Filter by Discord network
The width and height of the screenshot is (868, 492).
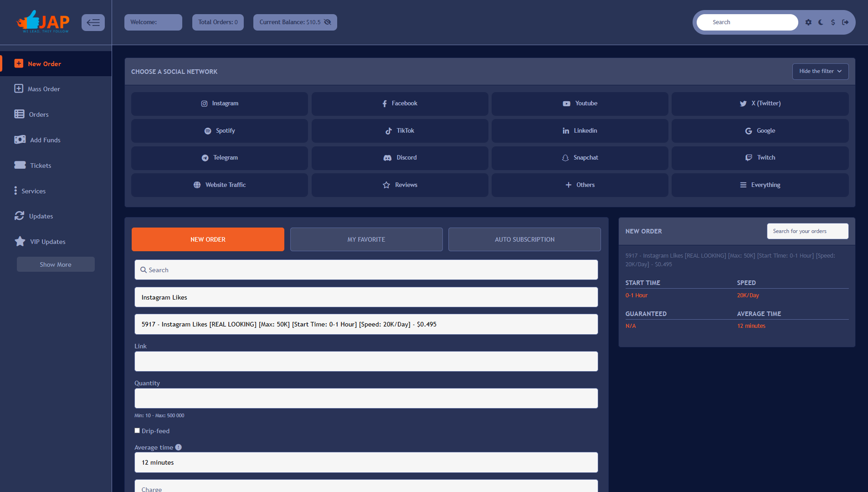(400, 158)
